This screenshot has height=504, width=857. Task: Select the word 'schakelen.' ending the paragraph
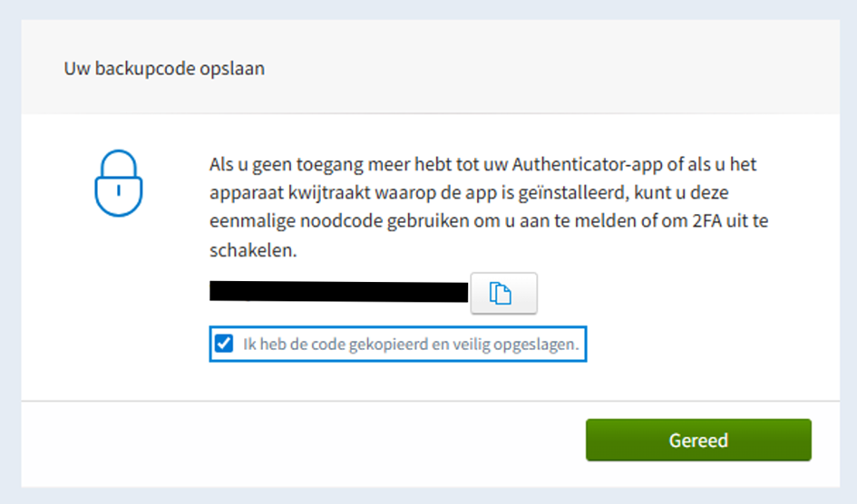(253, 250)
